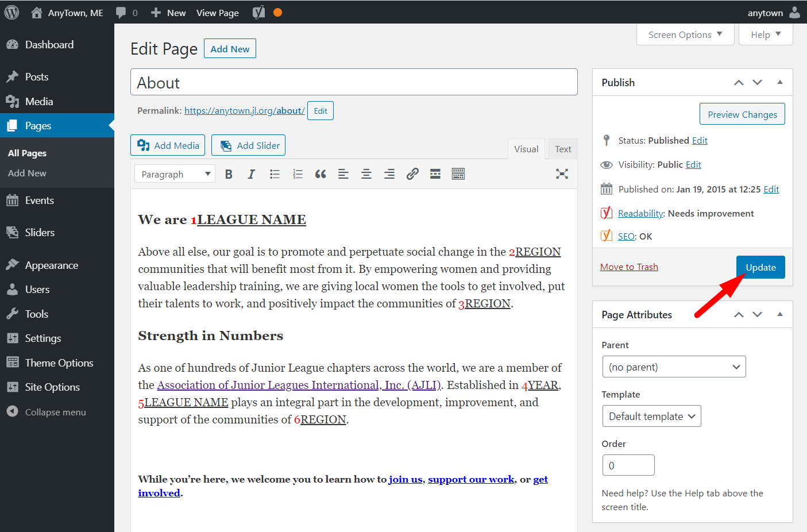Align text center
The image size is (807, 532).
pos(366,174)
